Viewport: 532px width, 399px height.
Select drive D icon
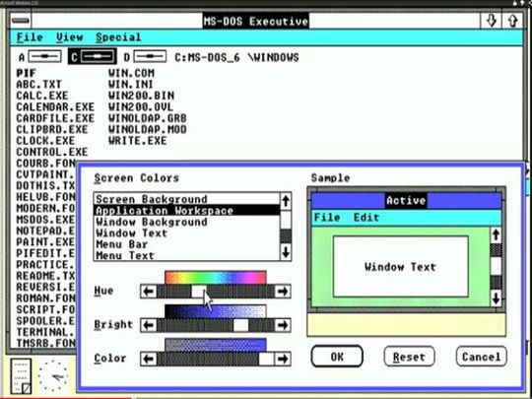[150, 57]
